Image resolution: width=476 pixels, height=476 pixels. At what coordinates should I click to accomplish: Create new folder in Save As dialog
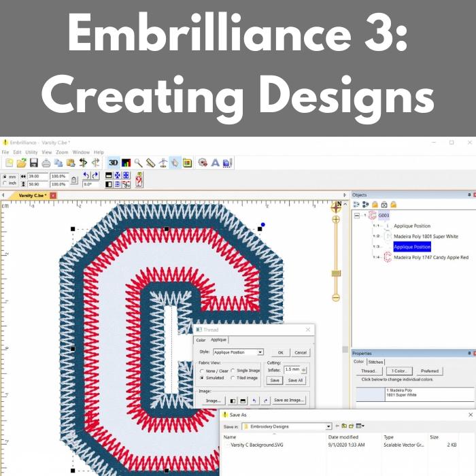point(352,426)
